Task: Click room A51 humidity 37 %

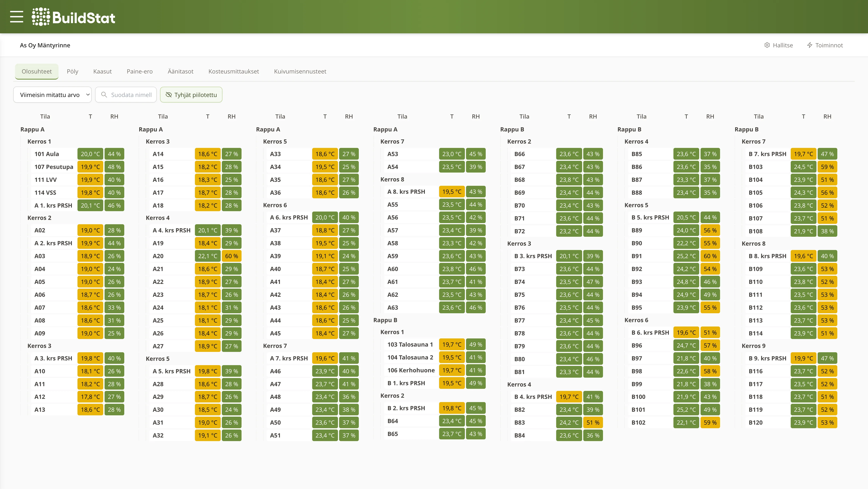Action: 349,435
